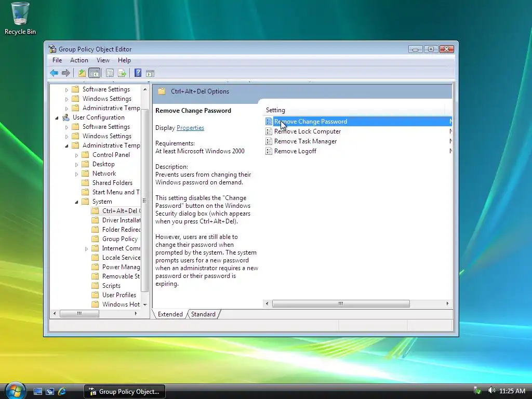Image resolution: width=532 pixels, height=399 pixels.
Task: Go forward with the toolbar Forward arrow
Action: click(x=66, y=73)
